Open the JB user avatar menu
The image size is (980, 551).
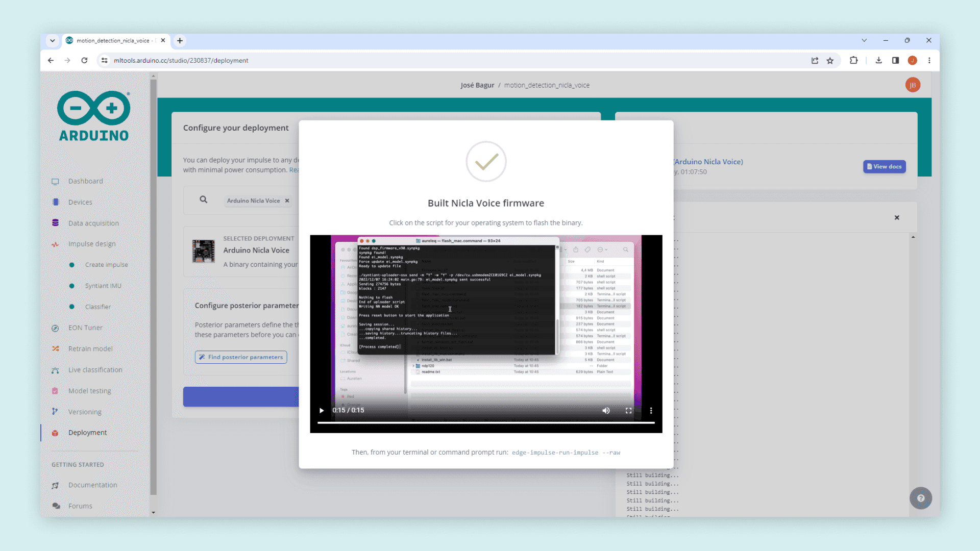[x=913, y=85]
